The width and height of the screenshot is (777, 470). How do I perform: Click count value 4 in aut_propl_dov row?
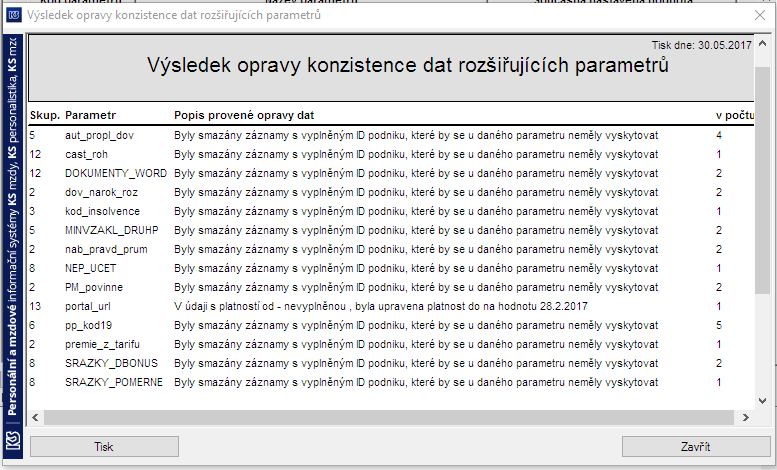coord(719,135)
